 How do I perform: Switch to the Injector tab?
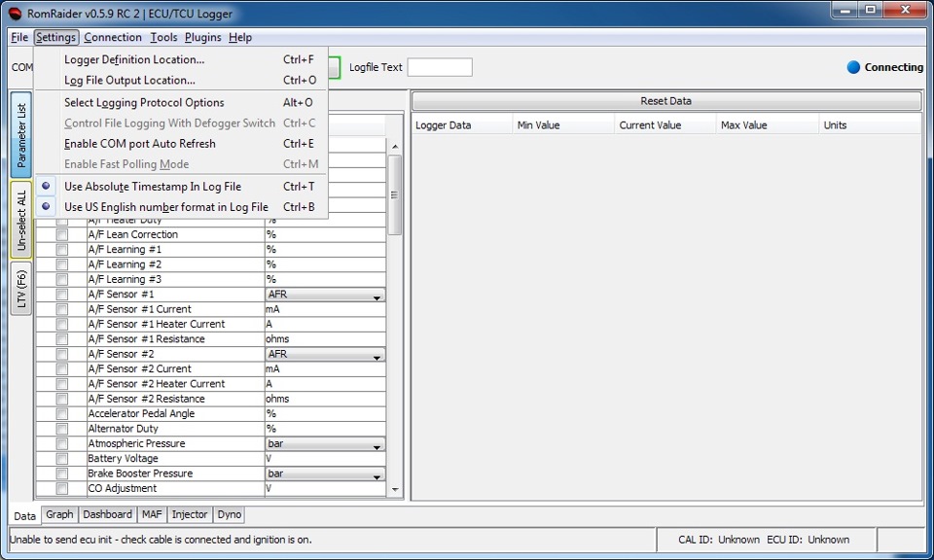(190, 514)
